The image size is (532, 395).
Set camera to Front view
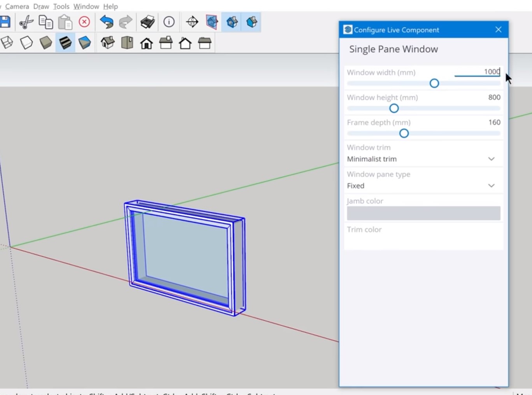pyautogui.click(x=146, y=43)
